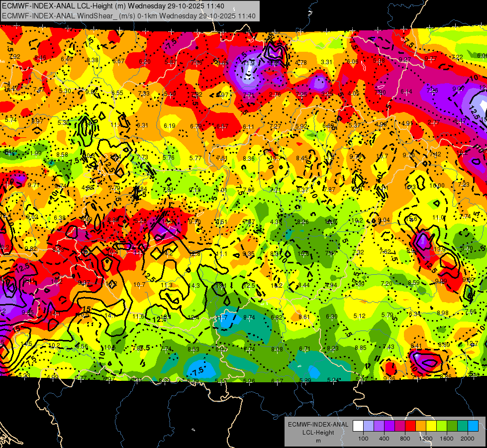Click the wind shear value 5.12

tap(359, 316)
